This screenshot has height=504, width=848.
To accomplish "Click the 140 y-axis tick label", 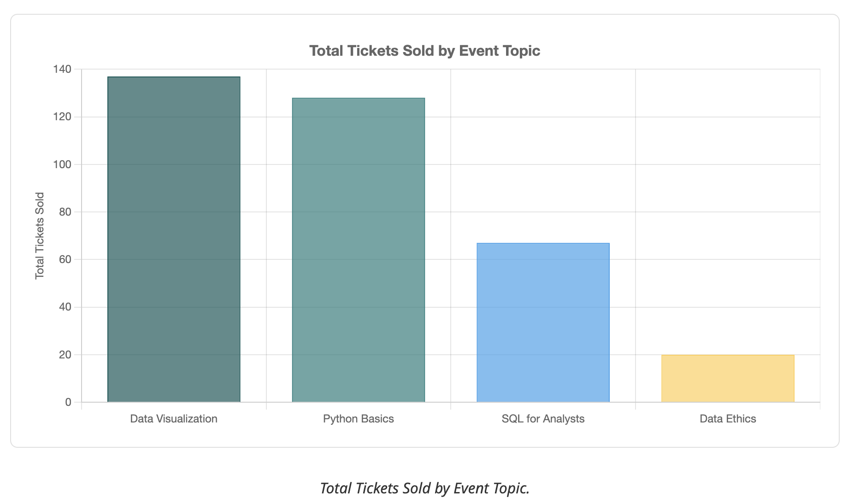I will point(62,69).
